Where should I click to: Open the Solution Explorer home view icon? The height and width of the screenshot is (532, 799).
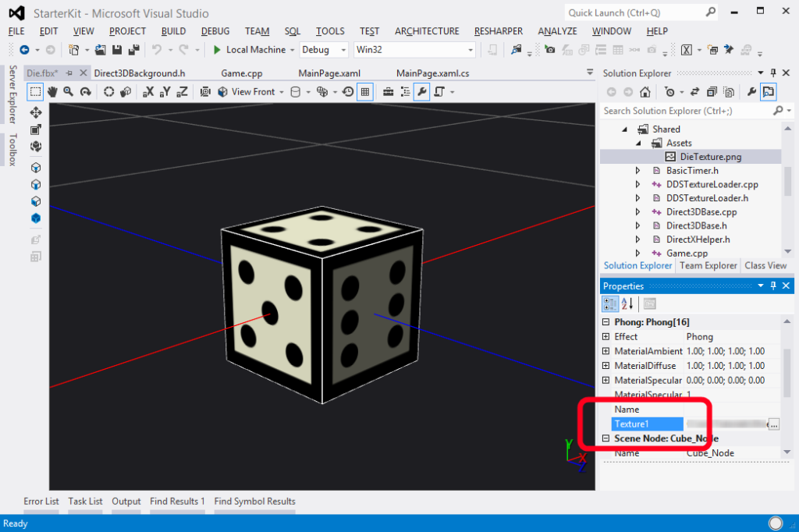pos(645,91)
